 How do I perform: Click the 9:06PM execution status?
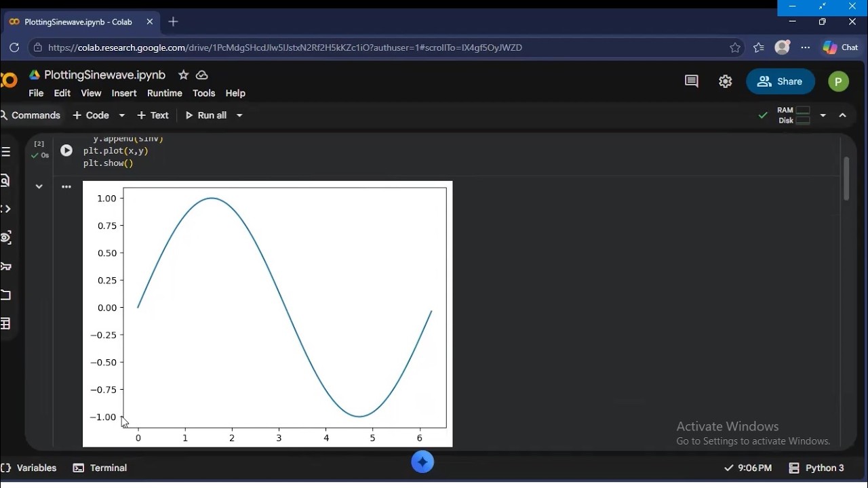click(748, 468)
